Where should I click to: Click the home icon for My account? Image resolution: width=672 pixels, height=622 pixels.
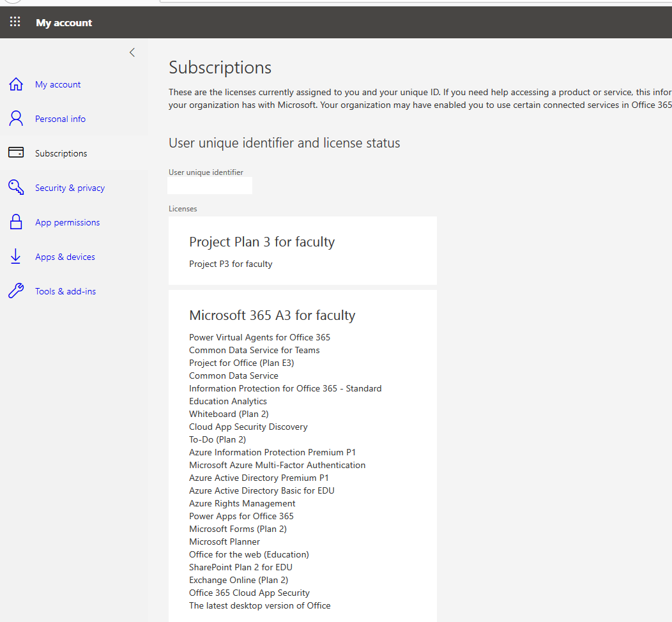pos(16,84)
